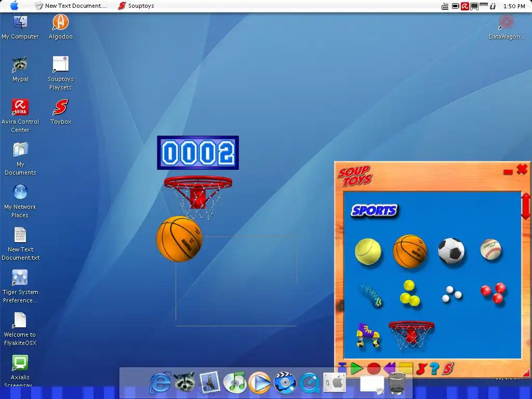This screenshot has height=399, width=532.
Task: Click the red scroll arrow in toybox
Action: coord(525,206)
